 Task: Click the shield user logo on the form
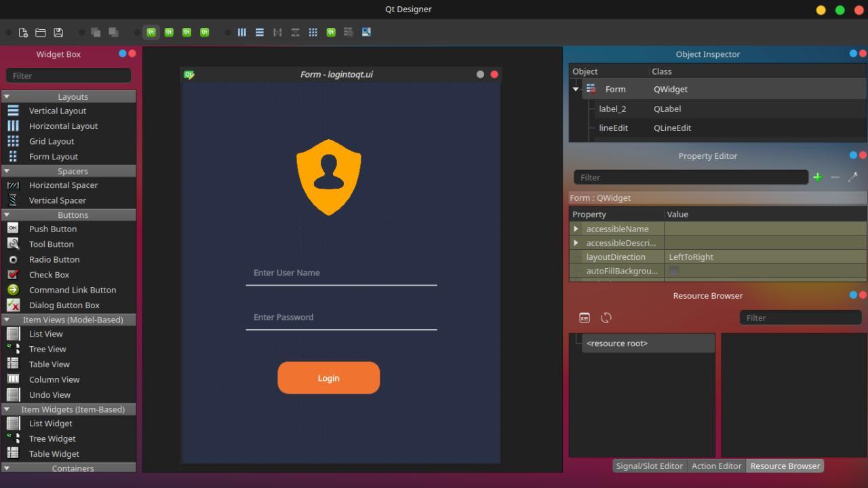[x=329, y=177]
